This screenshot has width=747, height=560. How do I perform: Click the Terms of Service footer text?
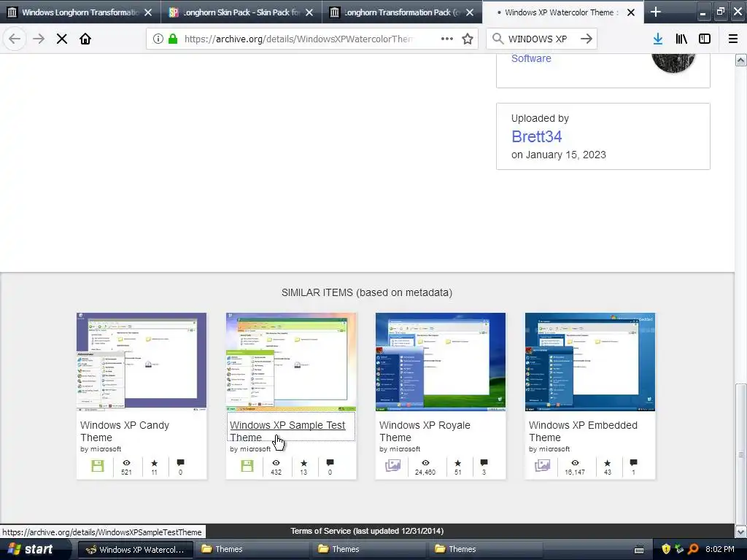tap(367, 531)
